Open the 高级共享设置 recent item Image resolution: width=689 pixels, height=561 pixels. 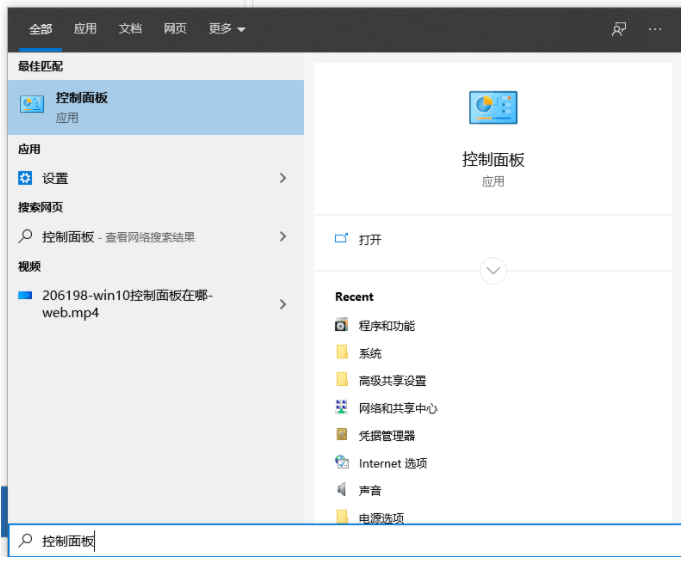(392, 380)
